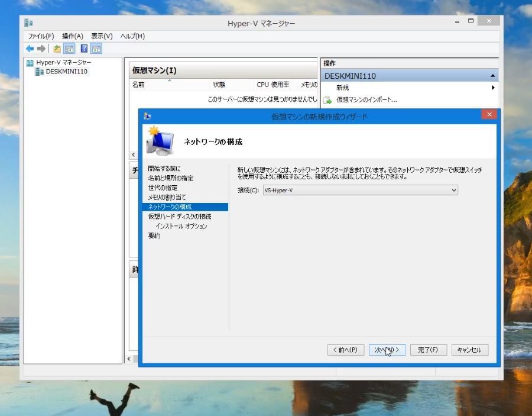
Task: Open the 操作(A) menu
Action: [73, 36]
